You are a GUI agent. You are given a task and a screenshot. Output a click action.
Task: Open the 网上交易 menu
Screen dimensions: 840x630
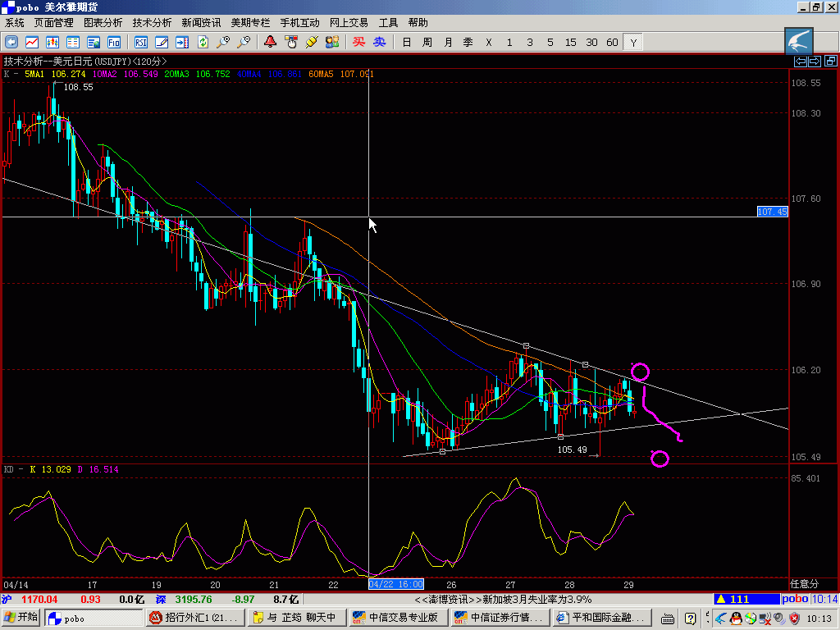(349, 23)
